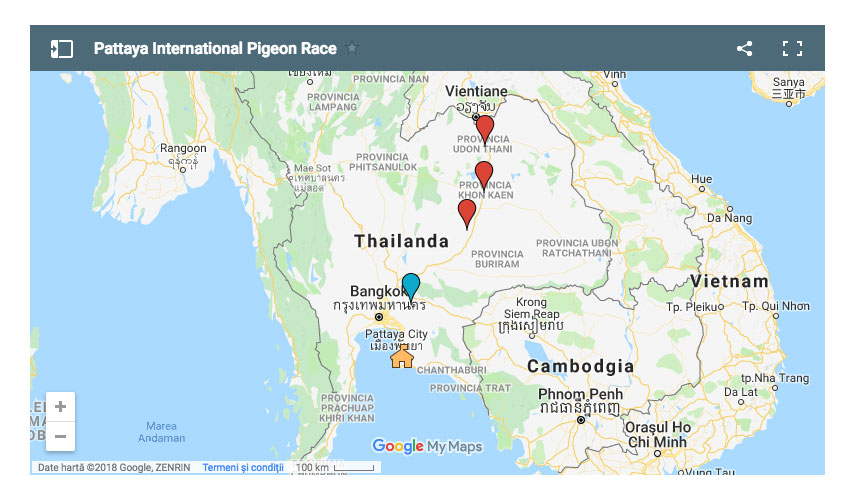Click the Provincia Prachuap Khiri Khan label

coord(347,408)
